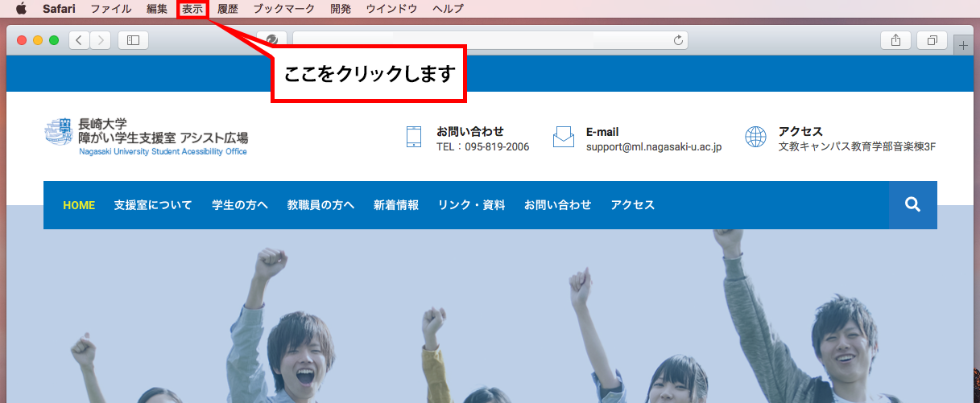The image size is (980, 403).
Task: Open the ファイル menu
Action: point(110,9)
